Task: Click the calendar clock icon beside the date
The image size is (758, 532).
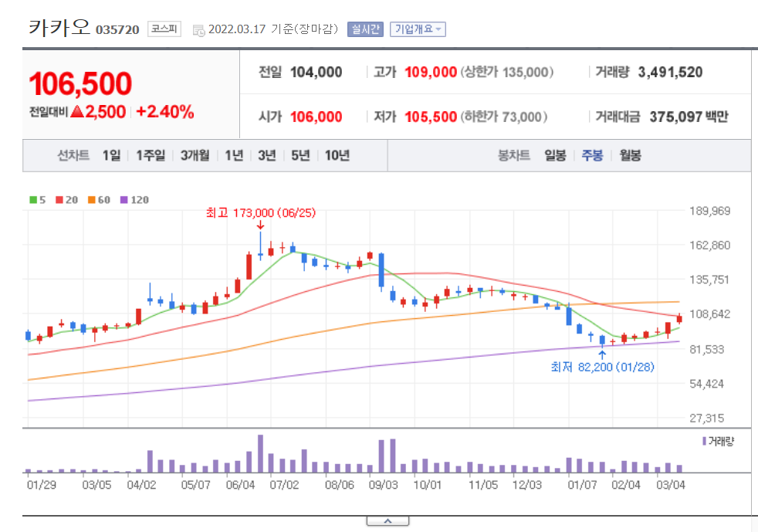Action: 198,30
